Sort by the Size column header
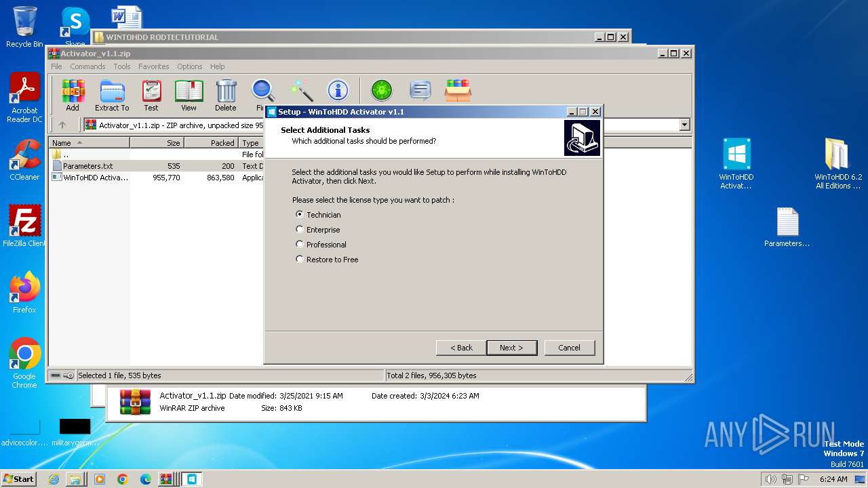Screen dimensions: 868x488 tap(157, 143)
